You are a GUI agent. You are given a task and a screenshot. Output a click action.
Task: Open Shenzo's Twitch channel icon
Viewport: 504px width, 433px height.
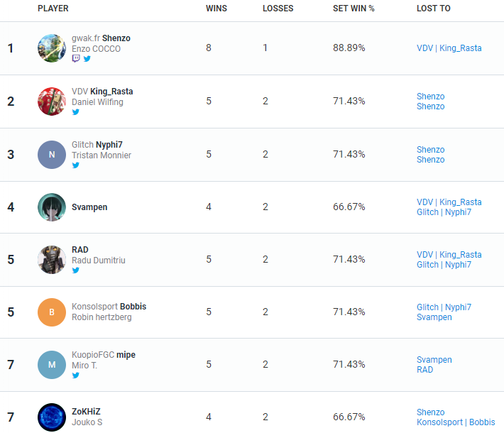click(76, 58)
